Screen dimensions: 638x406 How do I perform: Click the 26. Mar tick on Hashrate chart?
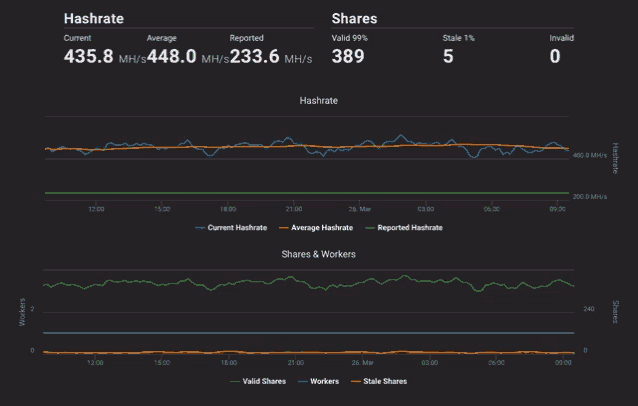[x=360, y=209]
